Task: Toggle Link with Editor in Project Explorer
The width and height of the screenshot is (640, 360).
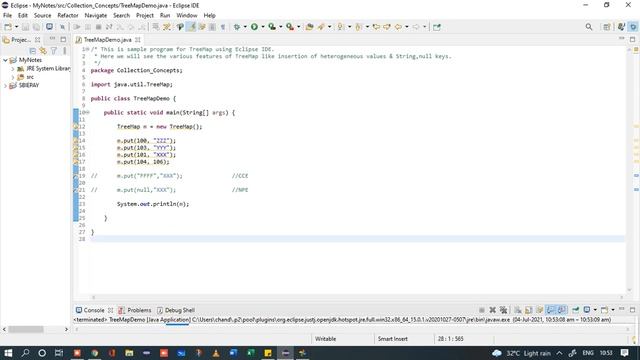Action: (43, 51)
